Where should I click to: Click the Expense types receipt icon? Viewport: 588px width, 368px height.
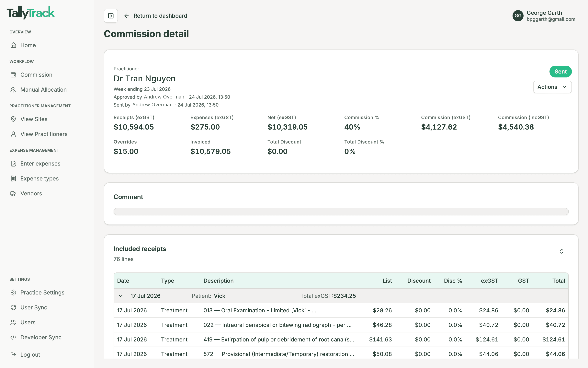[13, 179]
